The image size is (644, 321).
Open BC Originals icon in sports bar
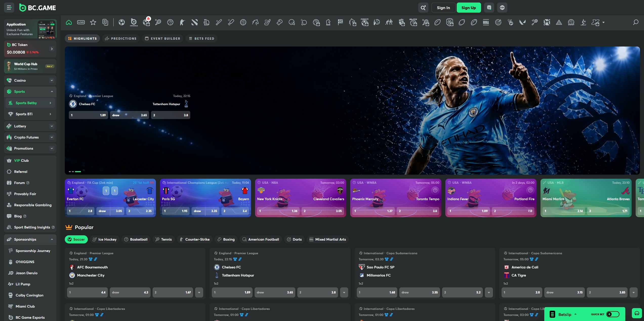pyautogui.click(x=134, y=22)
